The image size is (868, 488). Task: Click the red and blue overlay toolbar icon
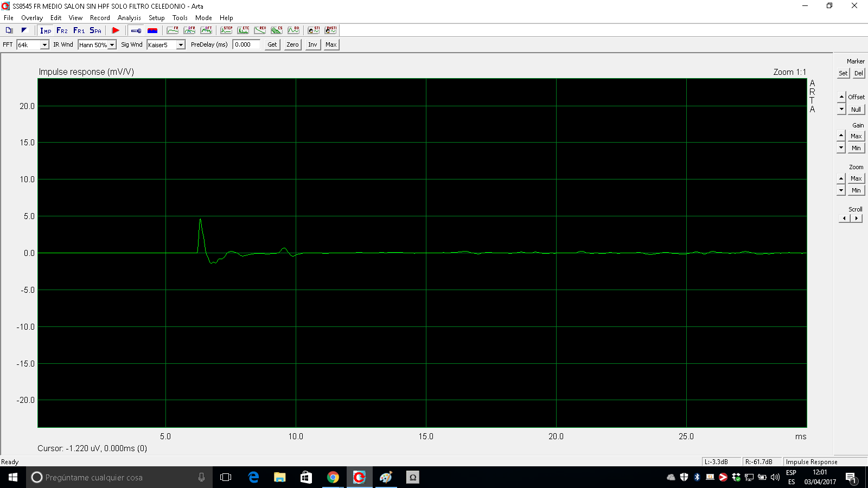(152, 30)
